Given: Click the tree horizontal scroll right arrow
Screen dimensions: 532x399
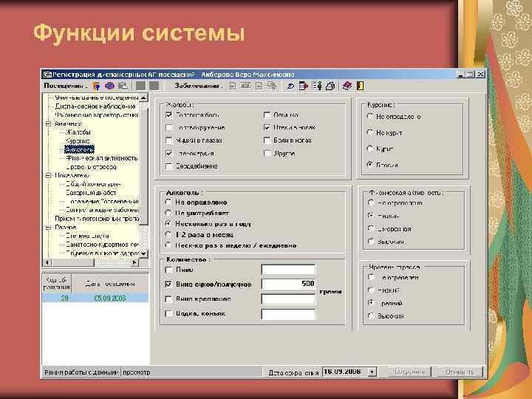Looking at the screenshot, I should pyautogui.click(x=134, y=262).
